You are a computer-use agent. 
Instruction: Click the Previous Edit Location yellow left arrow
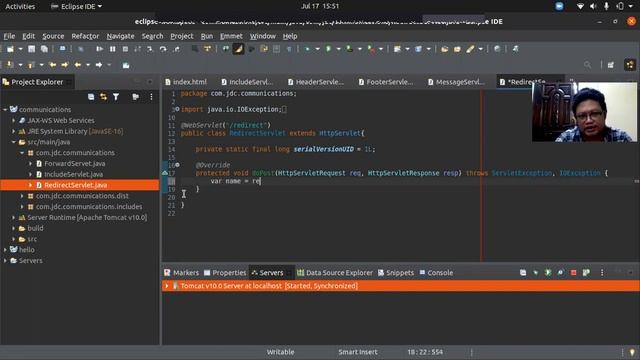tap(53, 65)
